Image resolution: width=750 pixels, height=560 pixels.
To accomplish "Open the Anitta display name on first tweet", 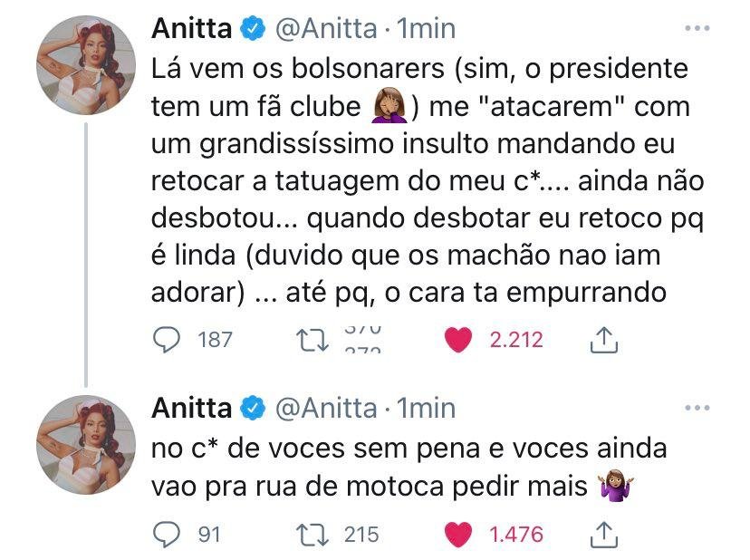I will pos(191,29).
